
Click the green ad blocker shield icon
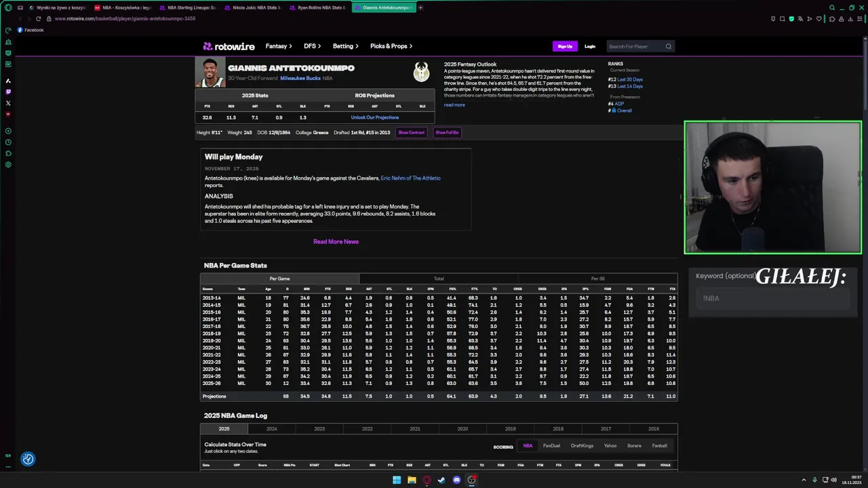click(x=791, y=19)
